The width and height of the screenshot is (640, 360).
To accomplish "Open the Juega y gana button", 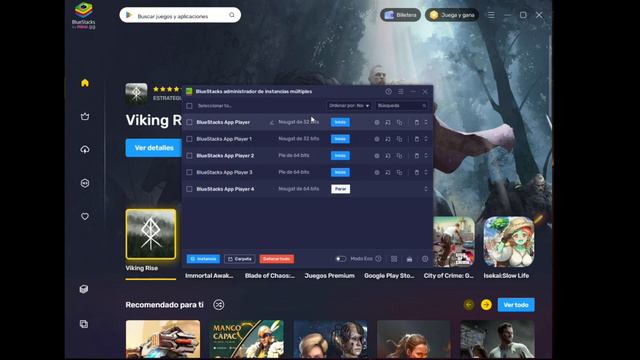I will (x=452, y=15).
